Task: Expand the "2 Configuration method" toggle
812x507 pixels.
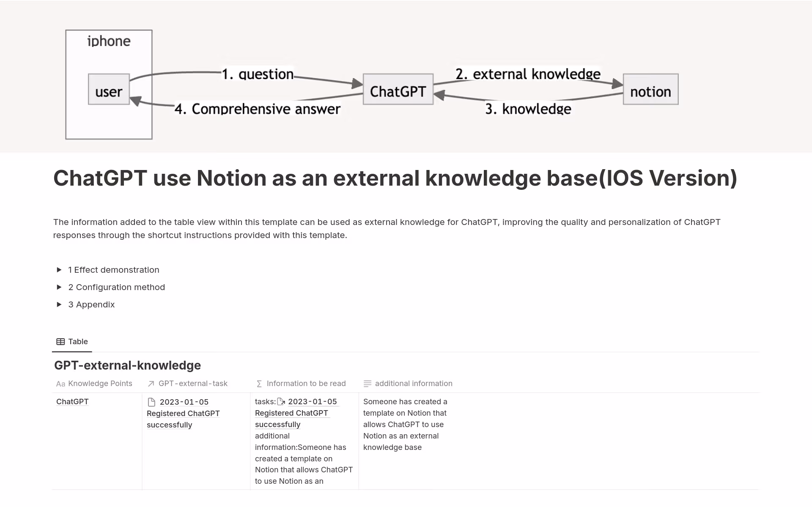Action: (60, 287)
